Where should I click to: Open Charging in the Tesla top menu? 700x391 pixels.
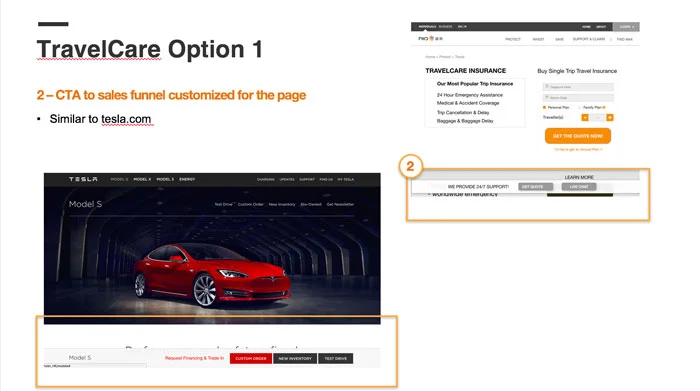click(x=266, y=179)
